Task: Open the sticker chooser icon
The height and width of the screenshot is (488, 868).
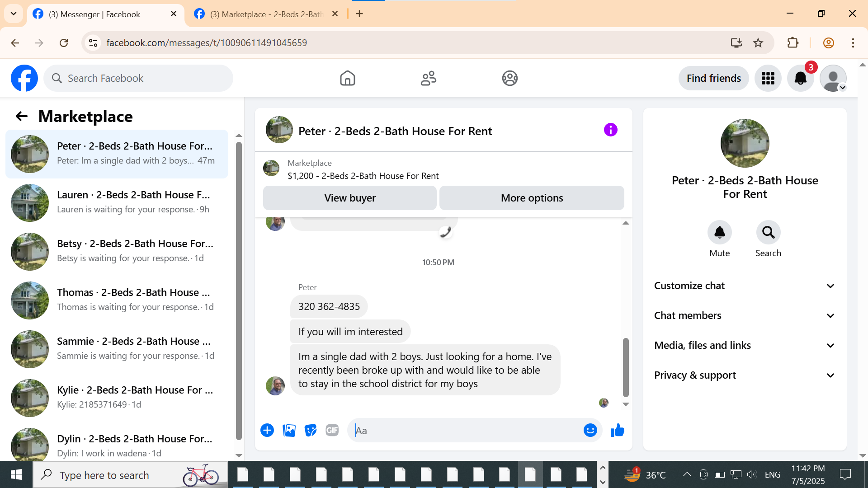Action: point(311,431)
